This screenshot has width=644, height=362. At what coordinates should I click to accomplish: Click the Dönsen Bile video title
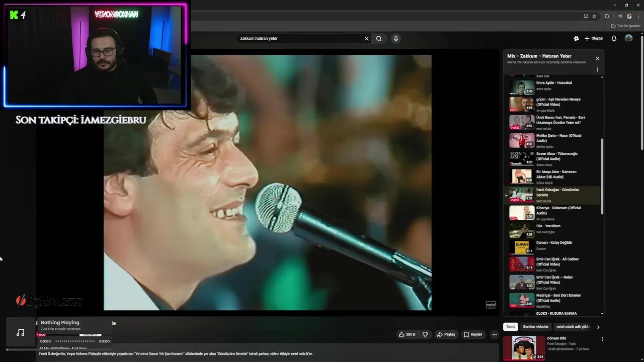pos(556,338)
